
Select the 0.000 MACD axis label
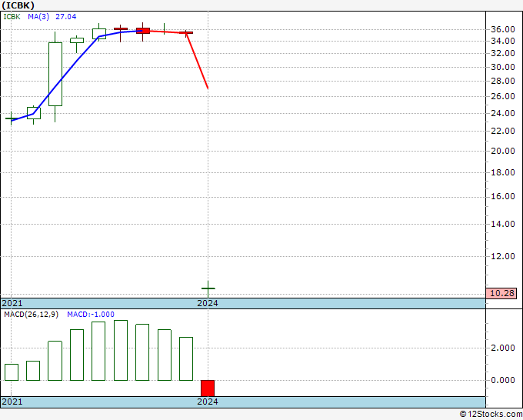[503, 380]
